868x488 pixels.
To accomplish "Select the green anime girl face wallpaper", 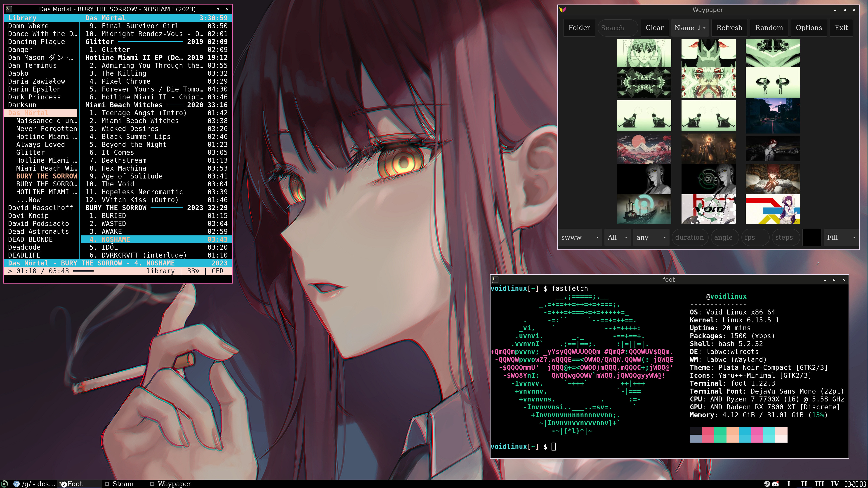I will coord(644,53).
